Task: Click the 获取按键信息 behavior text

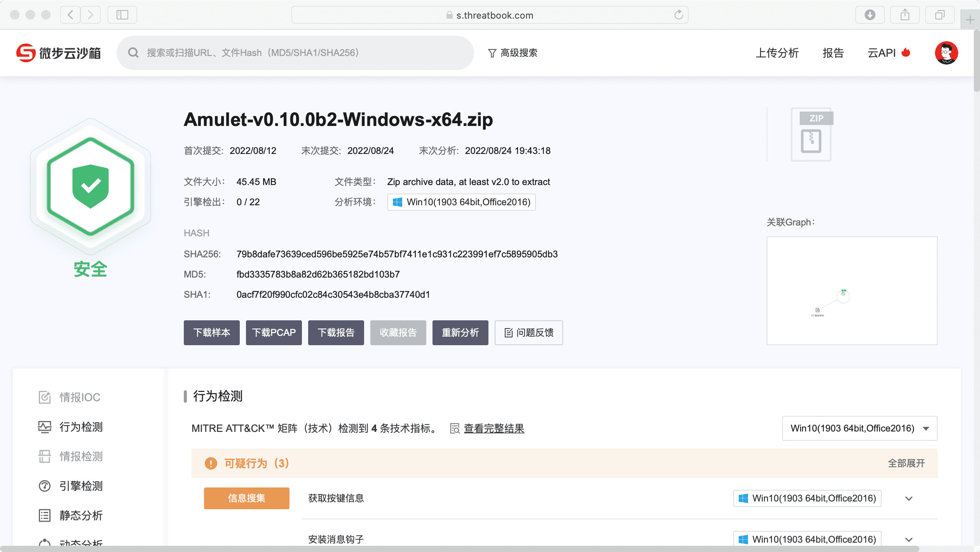Action: tap(336, 498)
